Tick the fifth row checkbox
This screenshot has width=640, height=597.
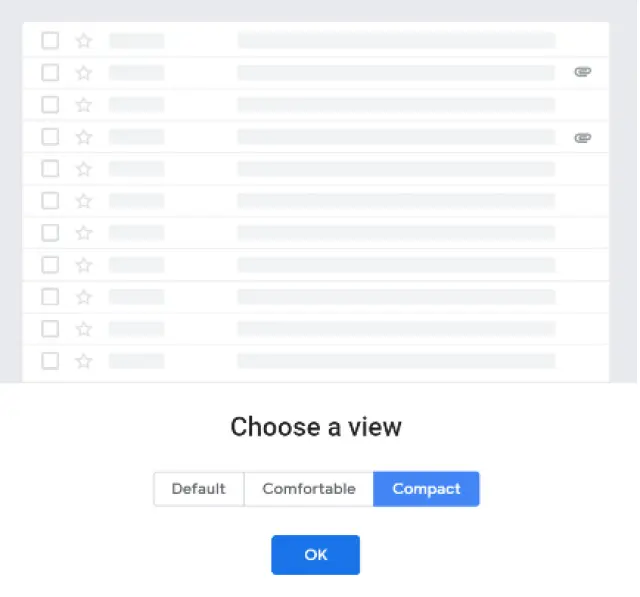tap(50, 169)
